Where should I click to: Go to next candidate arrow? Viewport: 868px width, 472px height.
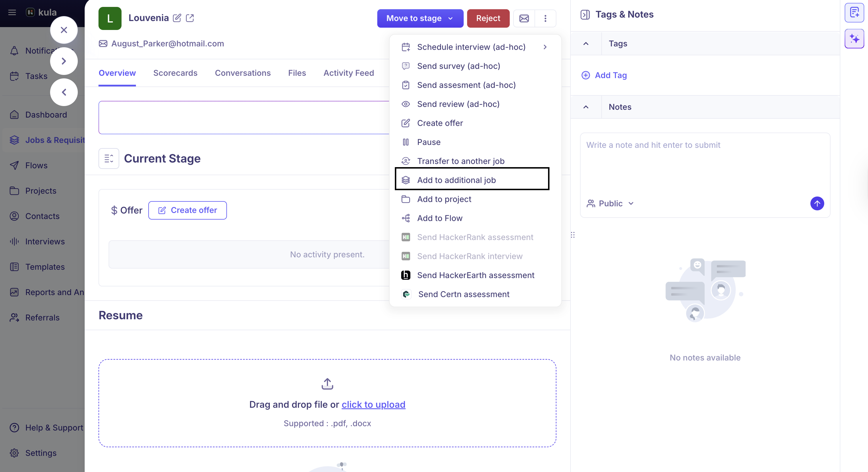(64, 61)
